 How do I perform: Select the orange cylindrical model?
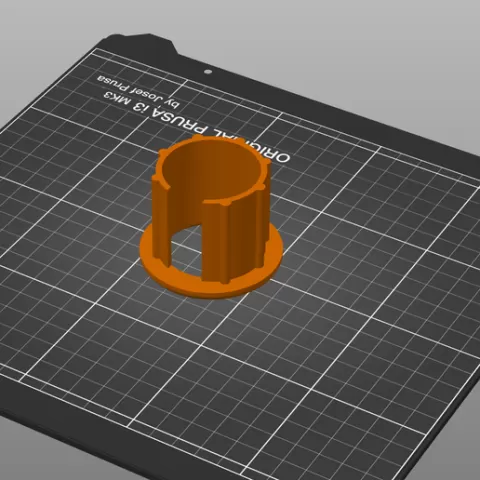211,217
